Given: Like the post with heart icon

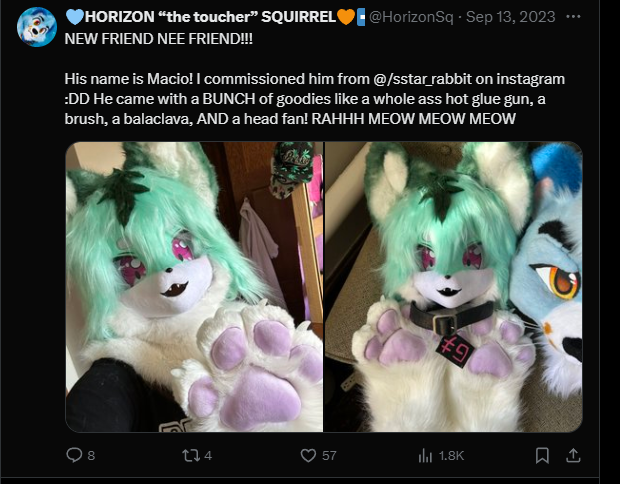Looking at the screenshot, I should tap(308, 456).
